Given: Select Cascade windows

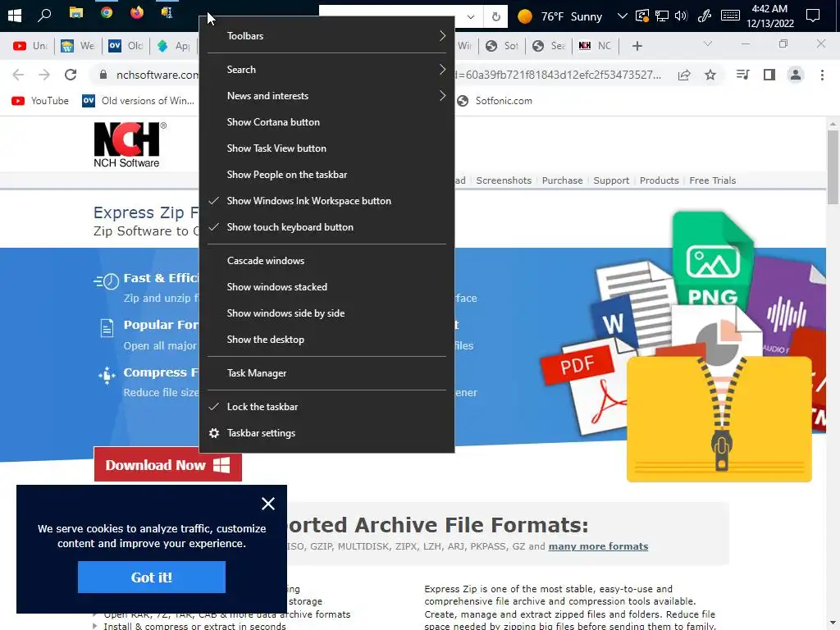Looking at the screenshot, I should [x=326, y=261].
